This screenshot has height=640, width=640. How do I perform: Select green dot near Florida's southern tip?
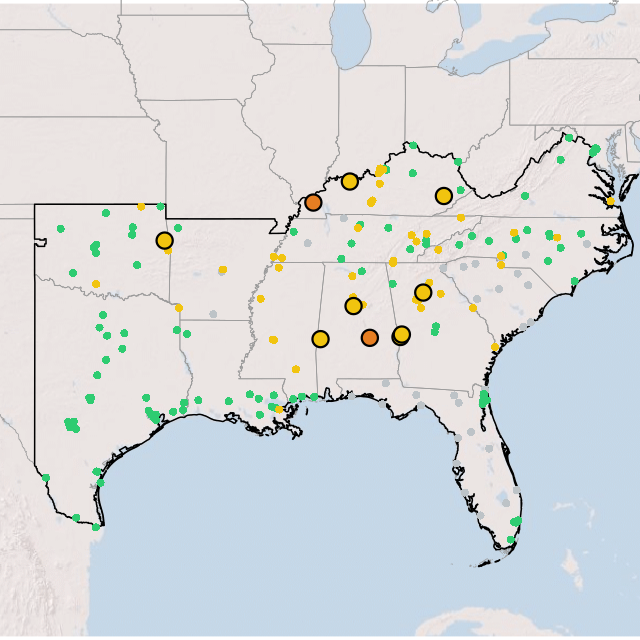pyautogui.click(x=511, y=540)
